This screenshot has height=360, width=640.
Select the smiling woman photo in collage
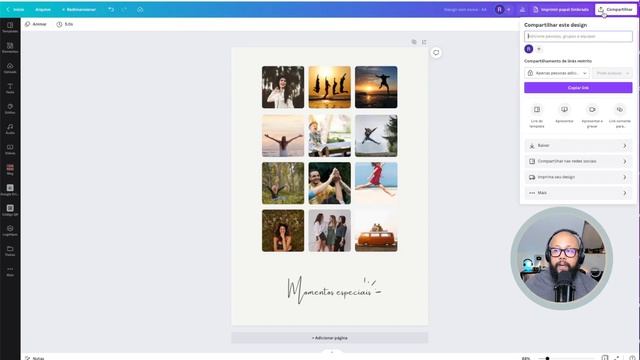(x=283, y=87)
